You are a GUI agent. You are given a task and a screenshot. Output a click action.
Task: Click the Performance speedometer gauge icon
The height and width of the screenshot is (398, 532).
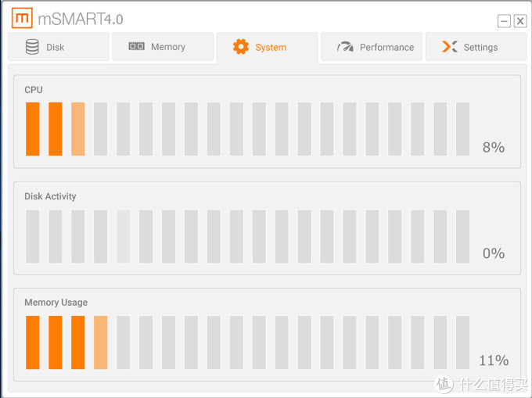345,47
